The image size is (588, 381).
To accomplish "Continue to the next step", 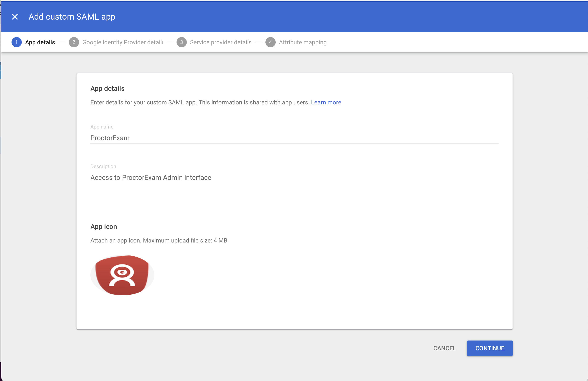I will (490, 348).
